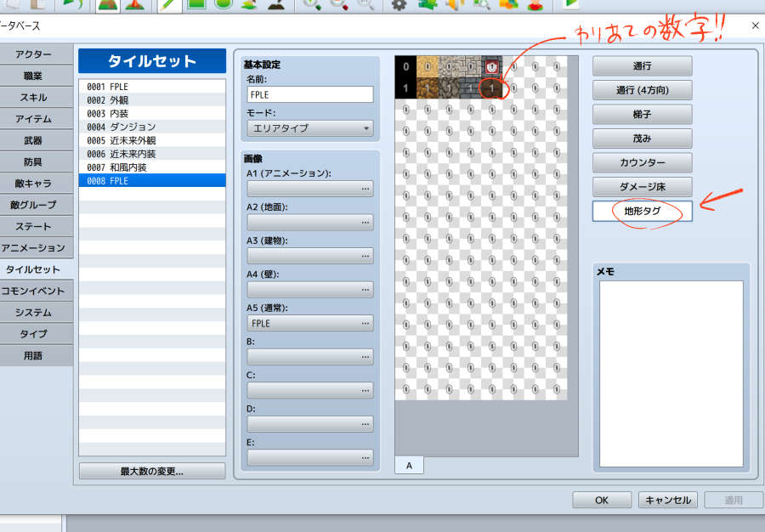
Task: Switch to ダメージ床 damage floor mode
Action: coord(642,187)
